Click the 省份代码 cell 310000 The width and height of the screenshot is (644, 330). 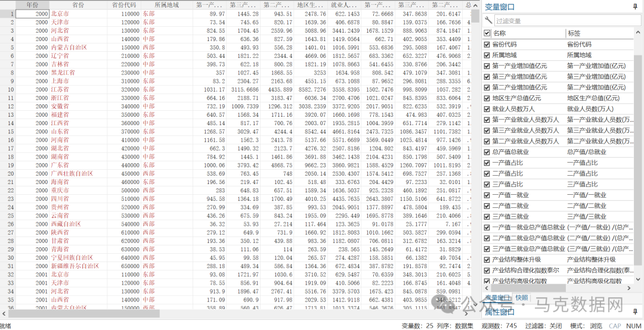124,81
